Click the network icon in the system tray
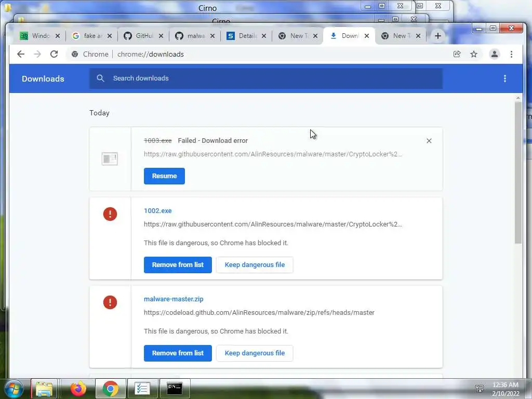532x399 pixels. (x=480, y=389)
